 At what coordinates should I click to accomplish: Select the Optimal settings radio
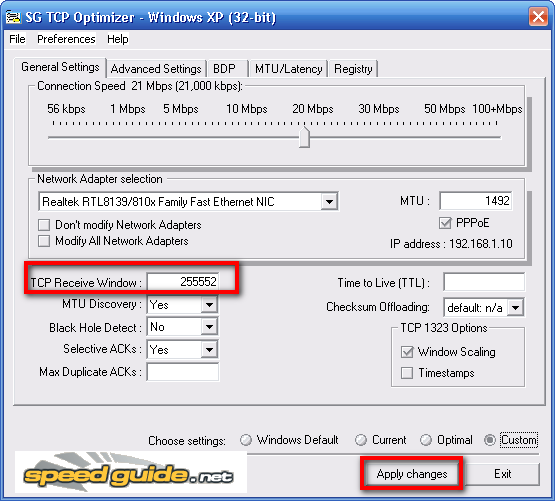(x=426, y=440)
